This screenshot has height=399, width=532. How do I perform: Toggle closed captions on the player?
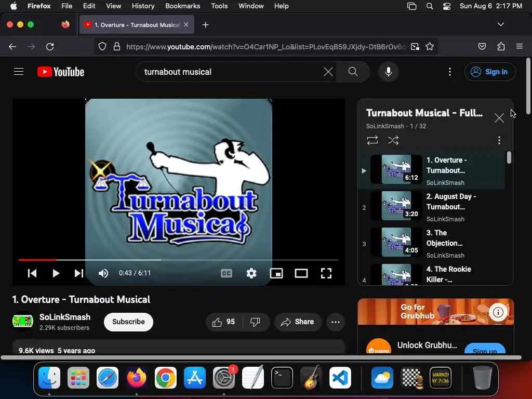pos(227,273)
